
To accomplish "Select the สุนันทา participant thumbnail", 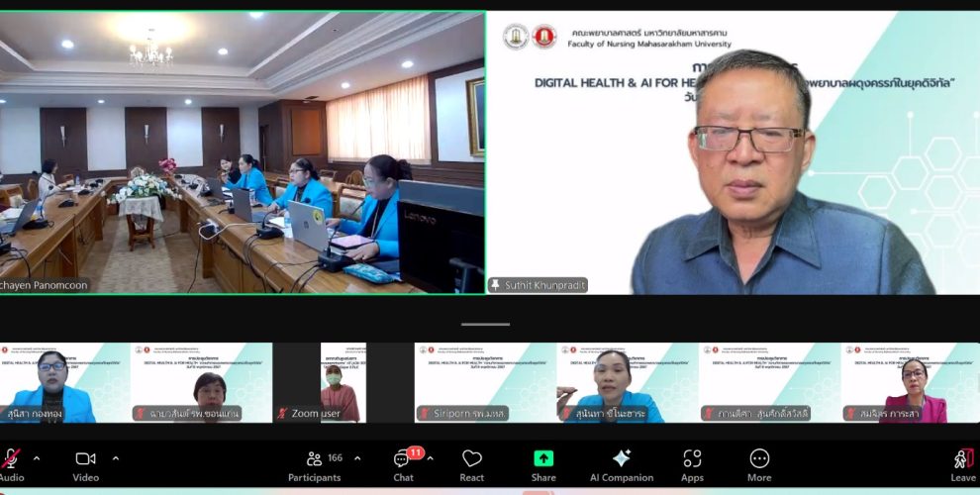I will click(627, 382).
